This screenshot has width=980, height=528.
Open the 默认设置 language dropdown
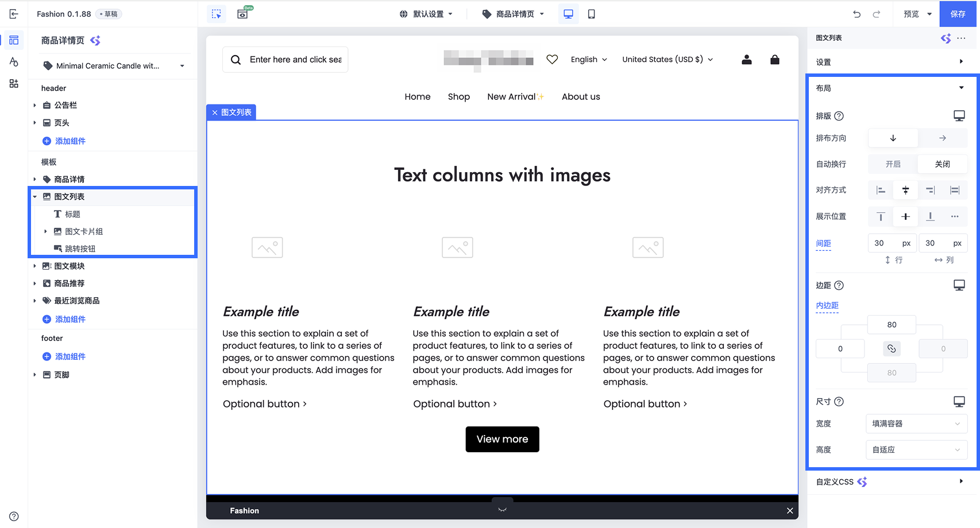tap(426, 14)
